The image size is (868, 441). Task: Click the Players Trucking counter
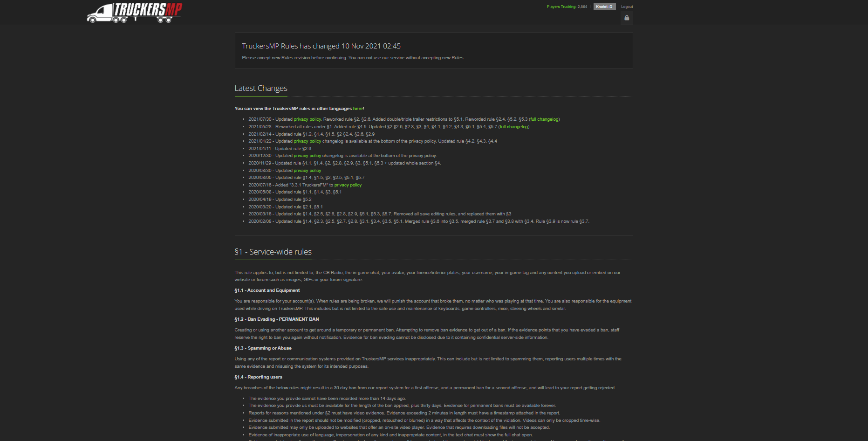pos(567,7)
